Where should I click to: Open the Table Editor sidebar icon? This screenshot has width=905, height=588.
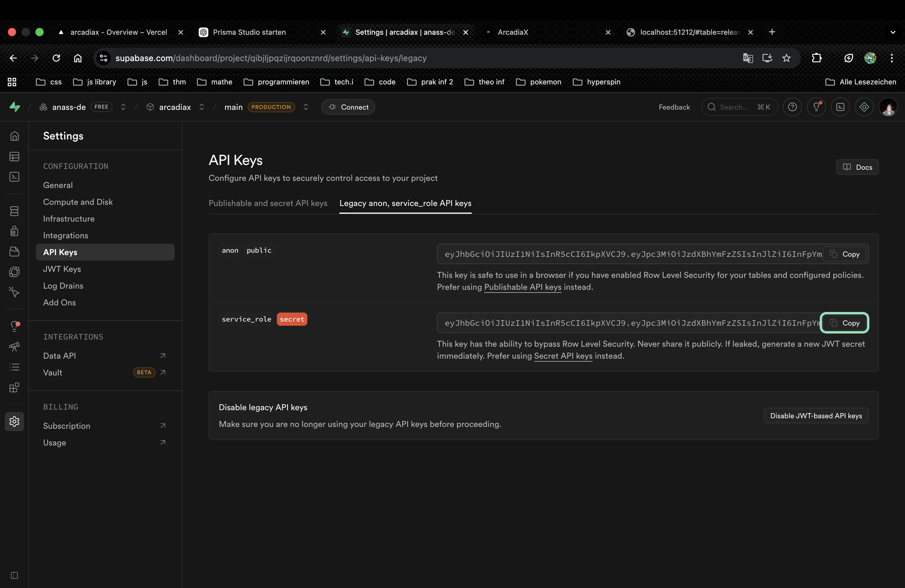coord(14,156)
